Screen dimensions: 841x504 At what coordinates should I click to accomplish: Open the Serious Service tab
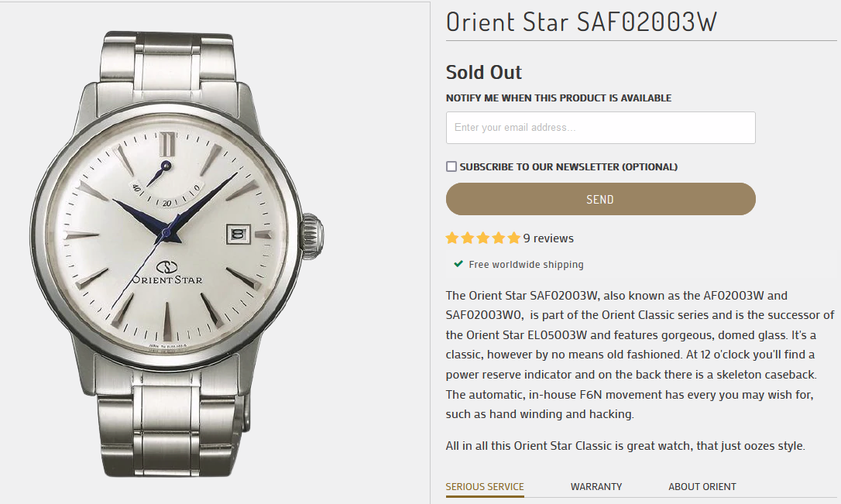coord(485,487)
